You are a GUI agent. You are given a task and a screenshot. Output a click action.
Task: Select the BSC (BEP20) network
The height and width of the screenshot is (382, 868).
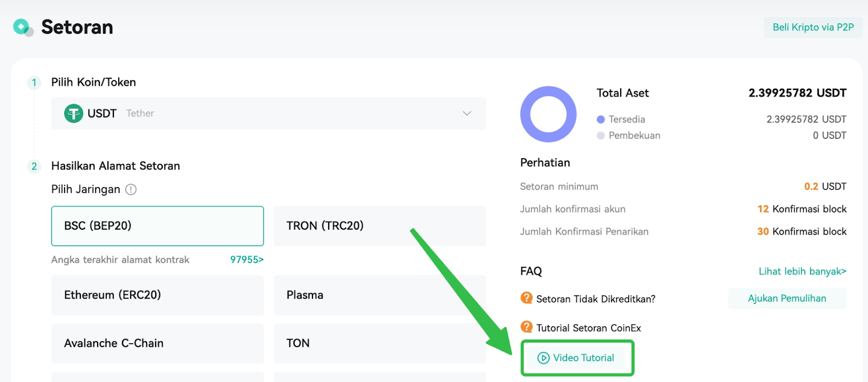(157, 226)
